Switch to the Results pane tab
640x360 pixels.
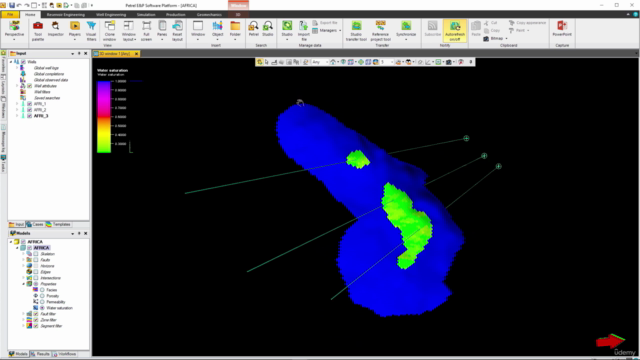click(40, 354)
